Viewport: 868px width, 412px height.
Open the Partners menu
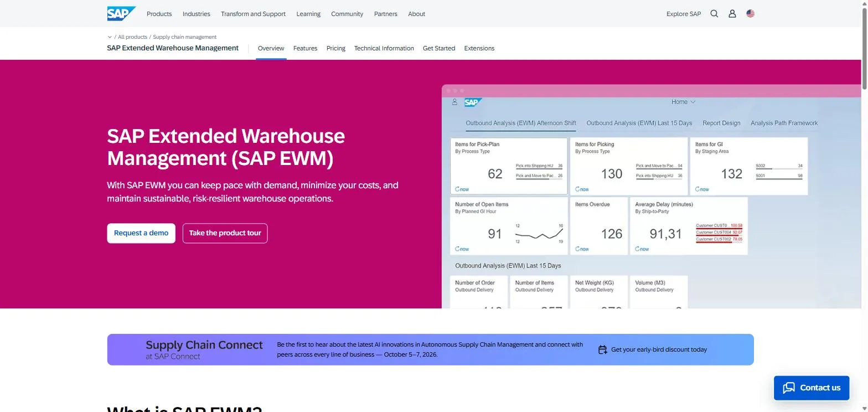(x=386, y=14)
